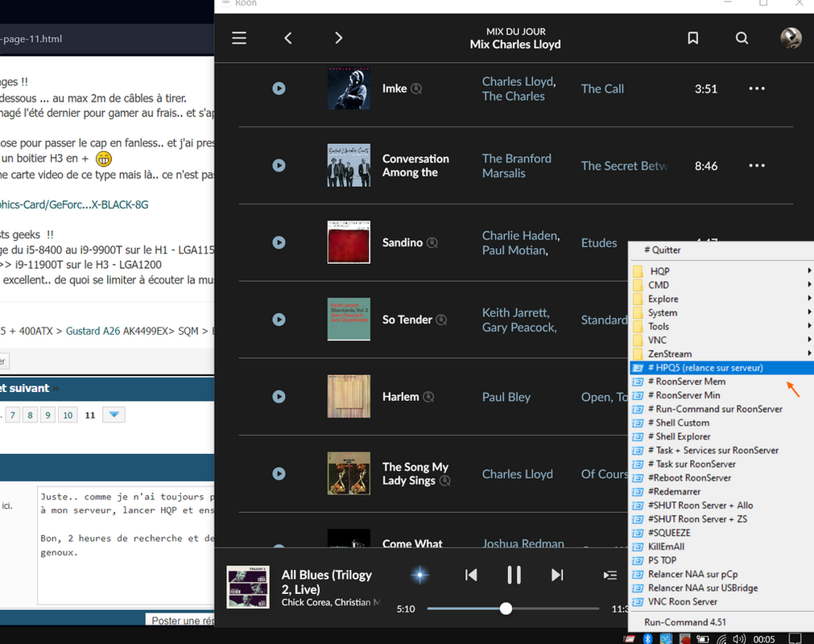Click the Sandino album cover
This screenshot has width=814, height=644.
[x=349, y=242]
